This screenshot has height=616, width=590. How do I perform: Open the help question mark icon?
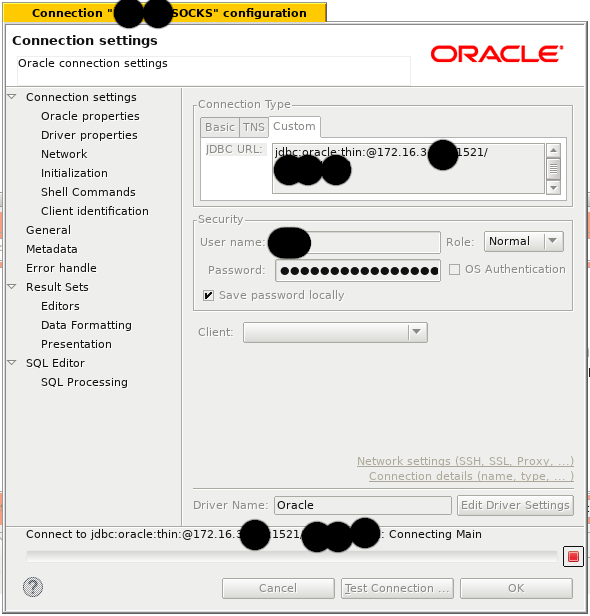pyautogui.click(x=33, y=587)
